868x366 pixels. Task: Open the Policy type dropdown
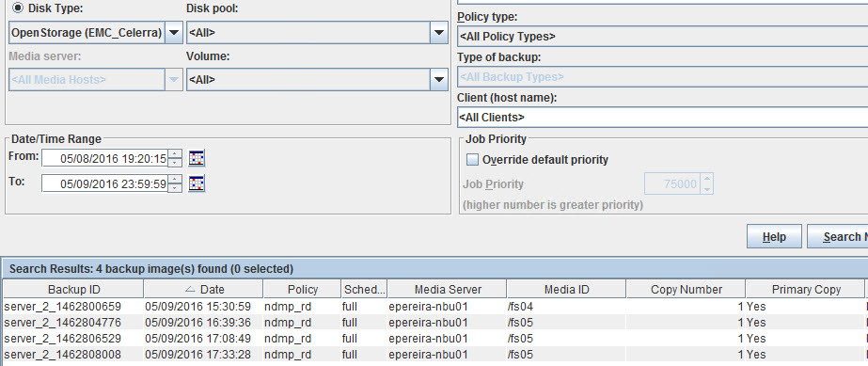(663, 37)
